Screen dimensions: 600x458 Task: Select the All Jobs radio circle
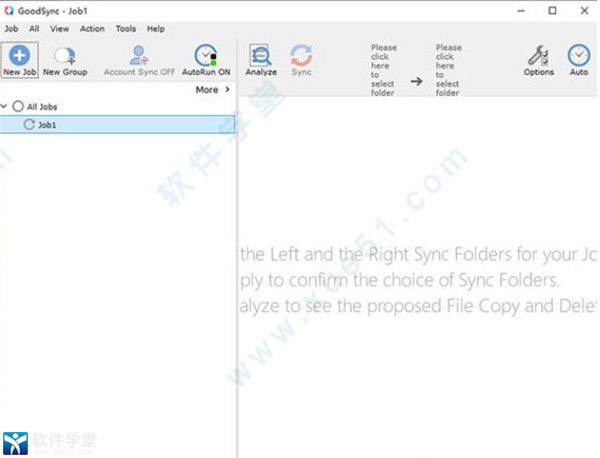[x=18, y=106]
